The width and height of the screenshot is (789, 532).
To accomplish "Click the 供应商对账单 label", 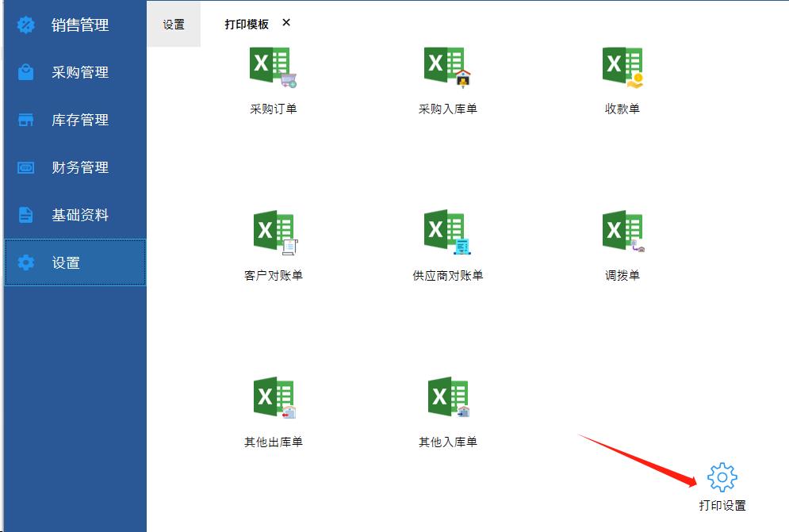I will pyautogui.click(x=447, y=275).
